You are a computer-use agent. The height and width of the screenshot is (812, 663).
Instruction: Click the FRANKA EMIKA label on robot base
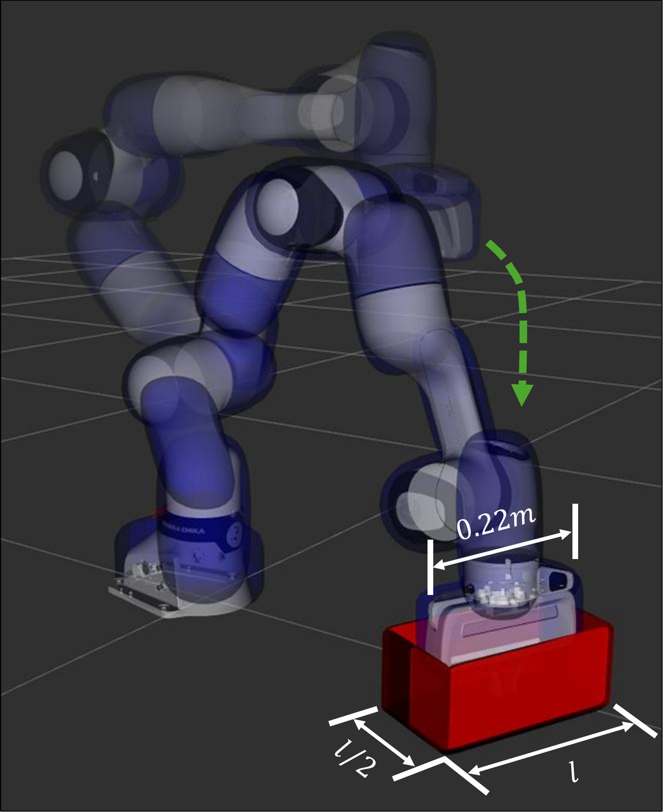pyautogui.click(x=184, y=529)
